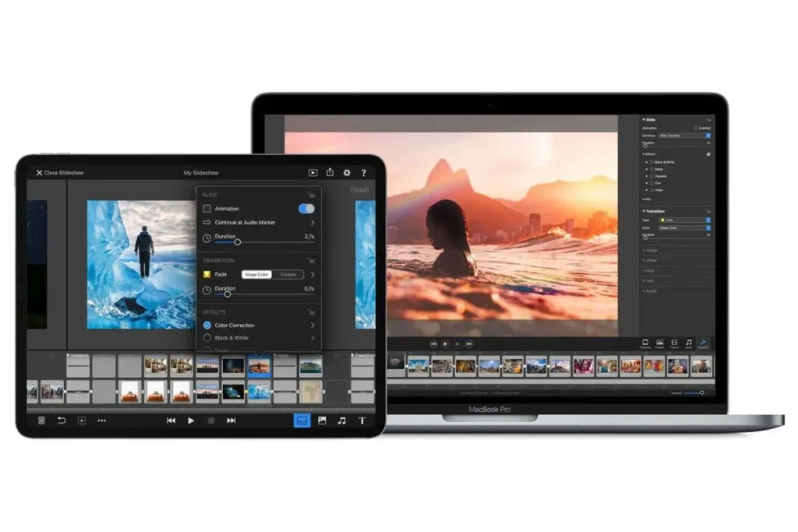
Task: Open the settings gear in iPad header
Action: pos(347,172)
